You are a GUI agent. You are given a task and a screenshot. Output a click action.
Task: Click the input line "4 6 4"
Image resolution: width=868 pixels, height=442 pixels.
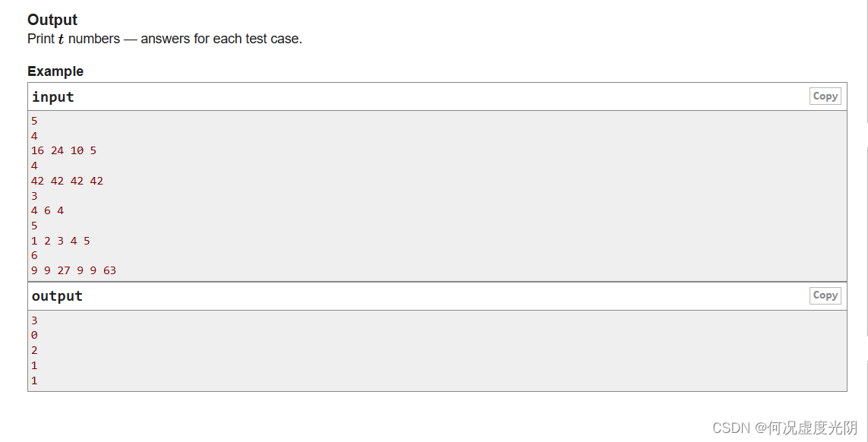[x=47, y=210]
